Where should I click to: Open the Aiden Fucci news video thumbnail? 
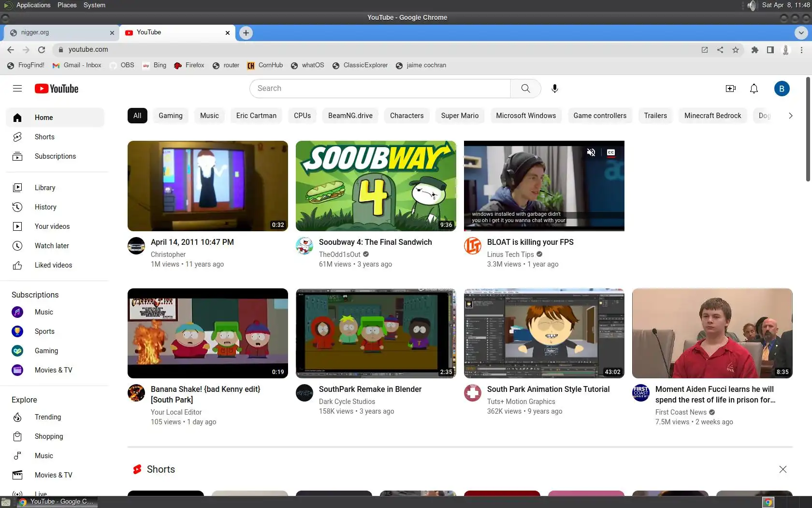(712, 333)
